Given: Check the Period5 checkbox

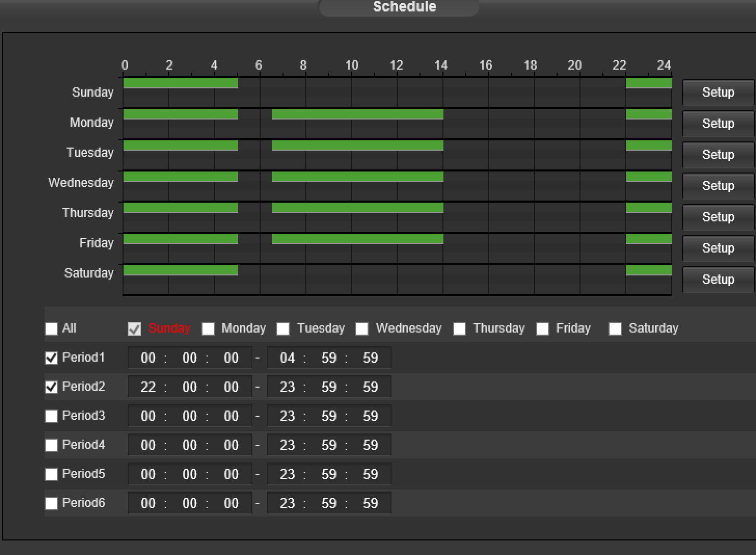Looking at the screenshot, I should tap(51, 474).
